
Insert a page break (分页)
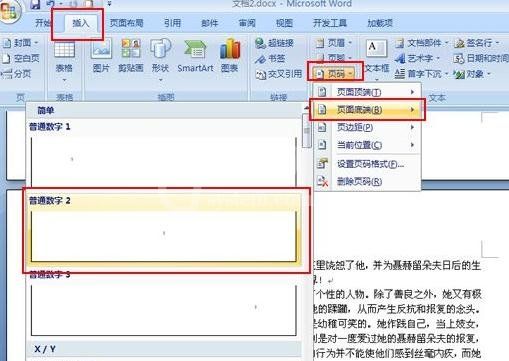[x=17, y=74]
